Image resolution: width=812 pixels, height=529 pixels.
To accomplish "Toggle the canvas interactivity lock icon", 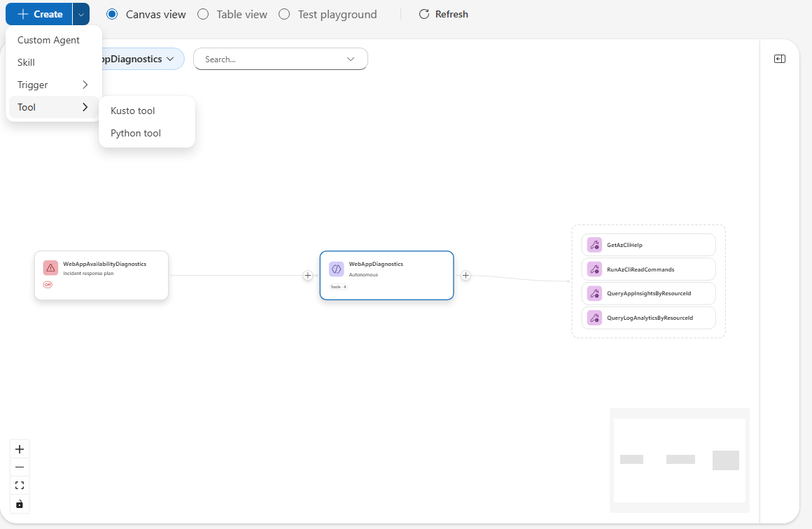I will point(20,504).
